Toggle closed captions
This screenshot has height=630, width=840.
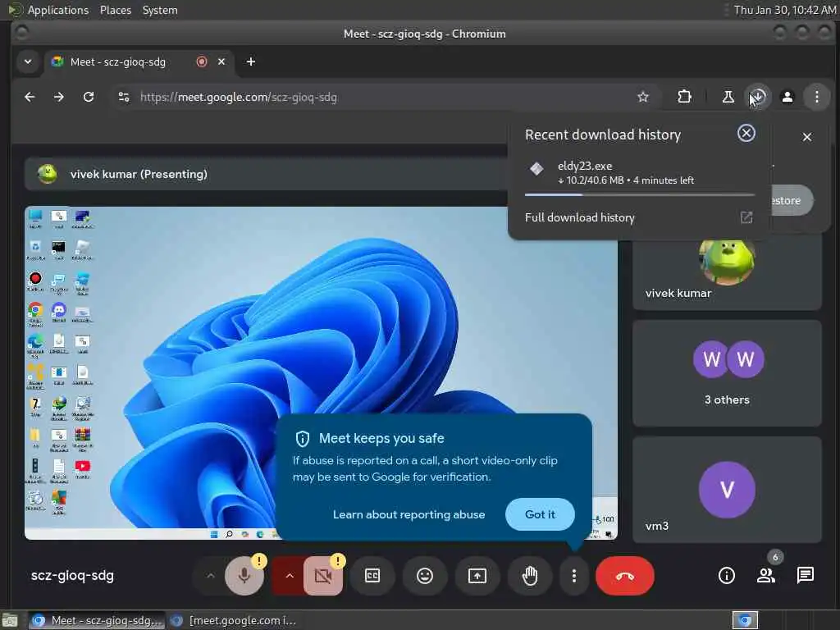[372, 576]
